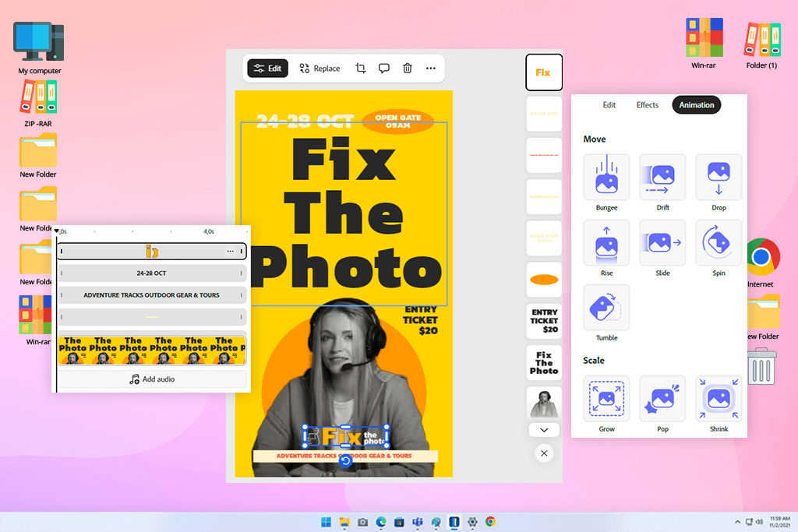Click the selected Fix the photo logo on canvas

(x=345, y=436)
